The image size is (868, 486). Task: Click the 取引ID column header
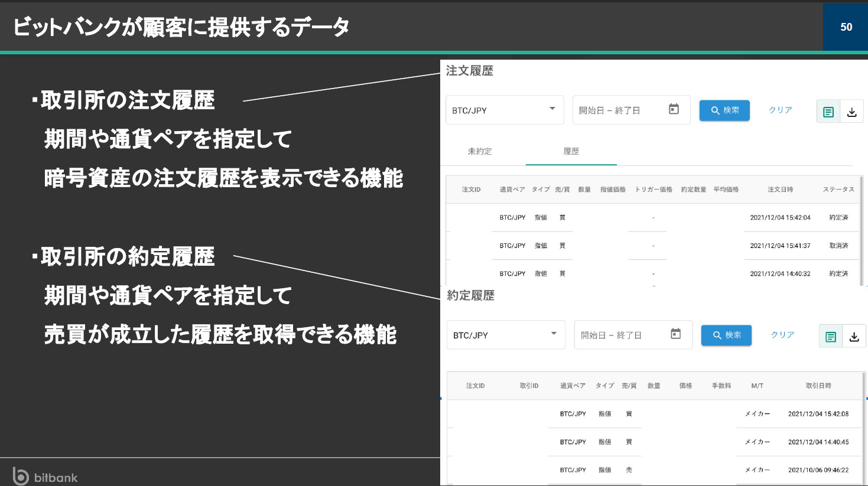coord(529,386)
